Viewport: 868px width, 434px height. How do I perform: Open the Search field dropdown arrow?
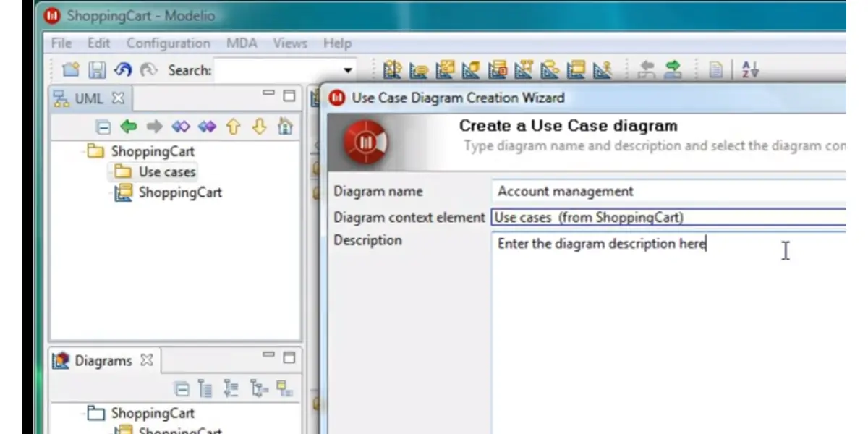click(348, 71)
